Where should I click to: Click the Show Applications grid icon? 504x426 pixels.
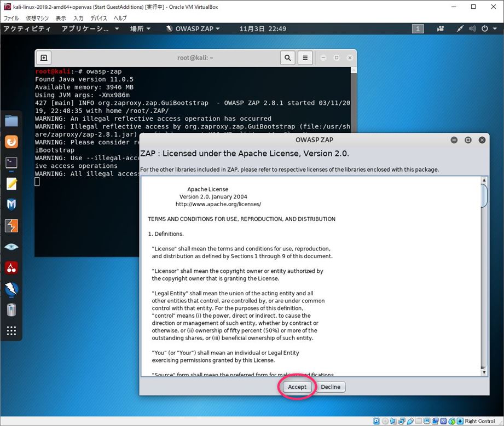click(11, 330)
